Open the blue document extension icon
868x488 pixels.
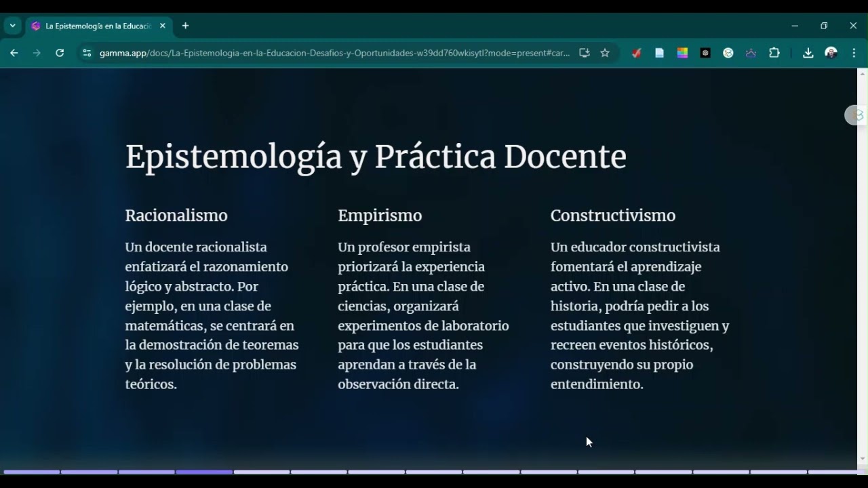659,53
